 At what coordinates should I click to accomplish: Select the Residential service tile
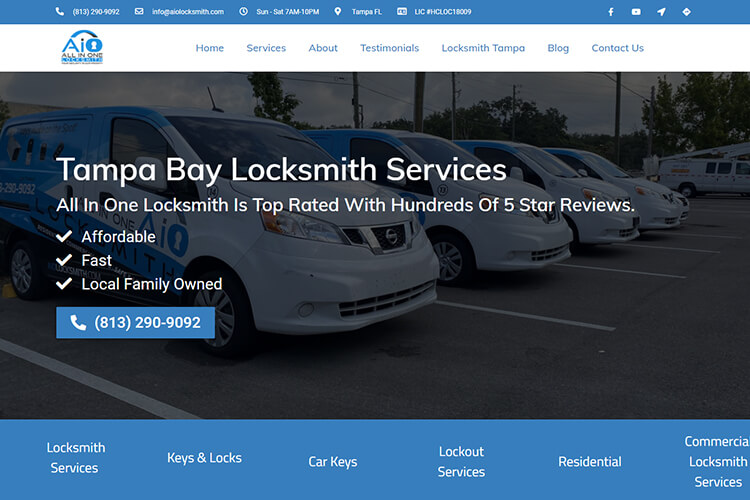590,462
